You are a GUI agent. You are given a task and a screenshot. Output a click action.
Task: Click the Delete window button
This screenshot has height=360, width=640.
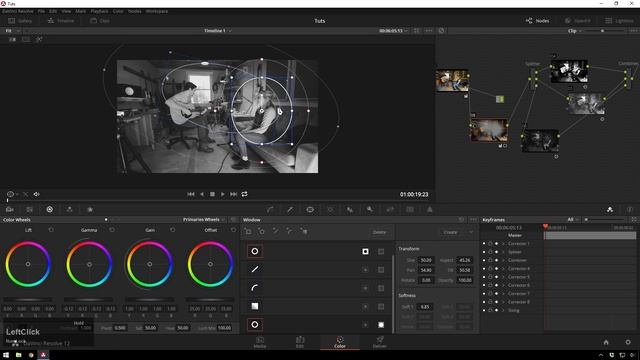click(379, 232)
